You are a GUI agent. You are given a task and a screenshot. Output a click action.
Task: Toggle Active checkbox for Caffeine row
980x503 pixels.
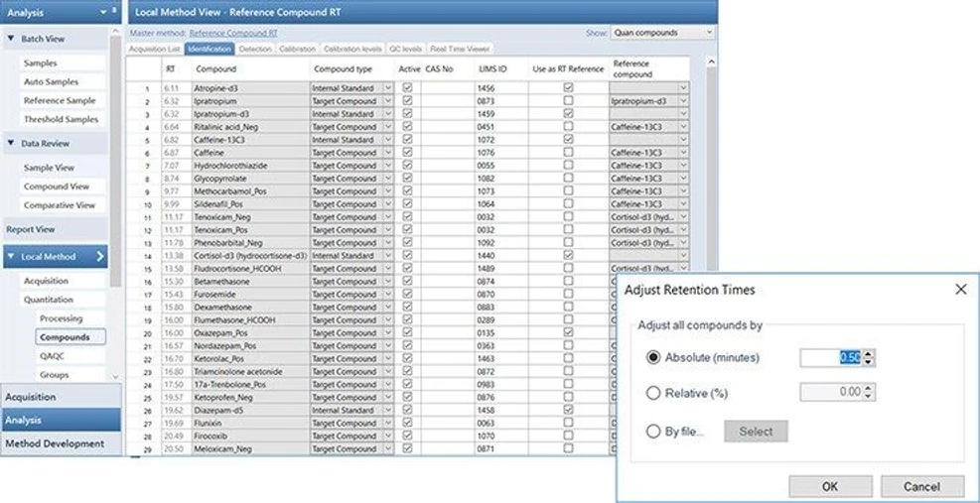click(407, 153)
